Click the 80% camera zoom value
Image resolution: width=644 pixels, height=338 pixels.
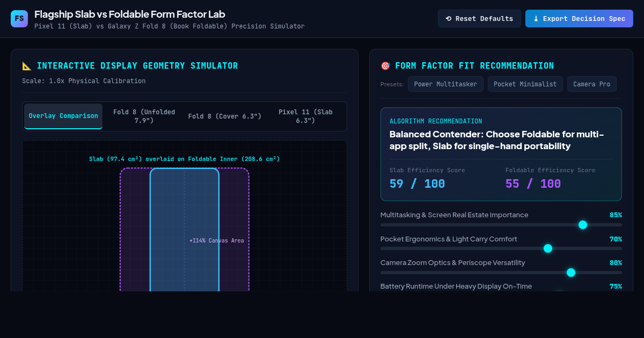616,263
